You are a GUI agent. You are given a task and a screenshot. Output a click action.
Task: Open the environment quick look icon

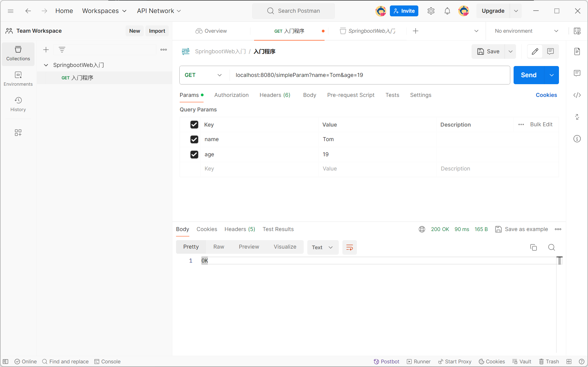577,31
